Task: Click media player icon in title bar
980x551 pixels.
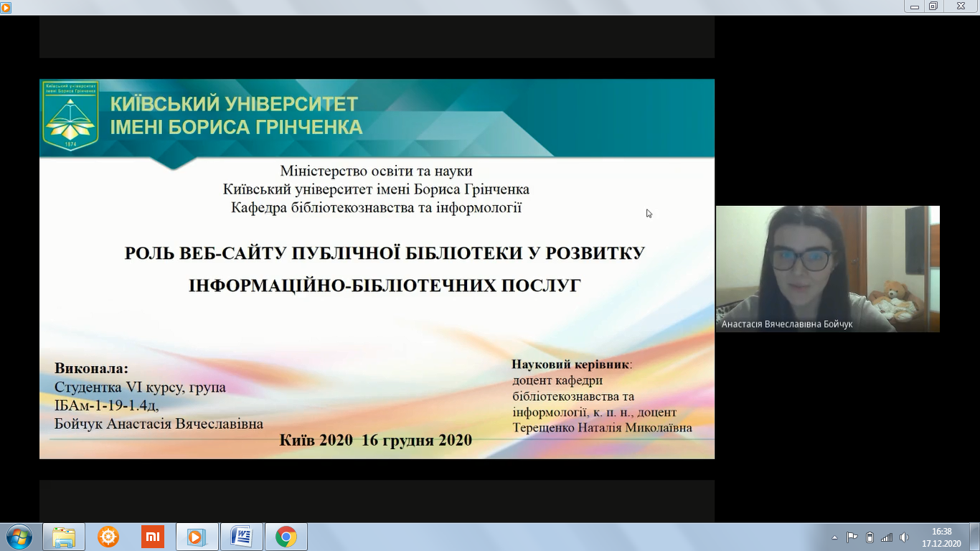Action: click(x=6, y=6)
